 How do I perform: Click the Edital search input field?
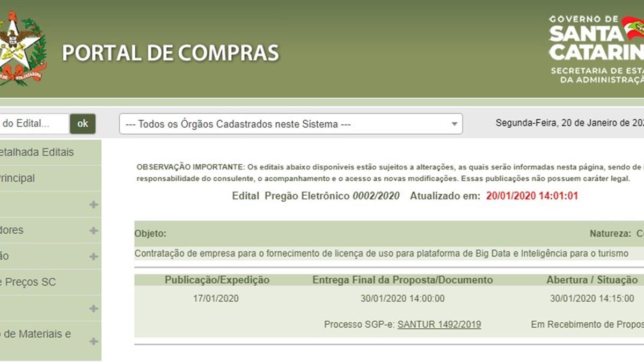[x=33, y=124]
